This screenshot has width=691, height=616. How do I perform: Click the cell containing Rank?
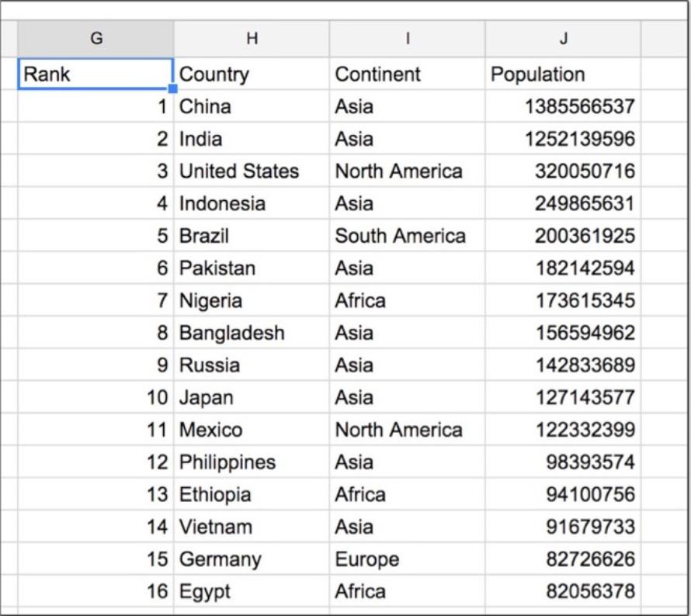pyautogui.click(x=95, y=74)
